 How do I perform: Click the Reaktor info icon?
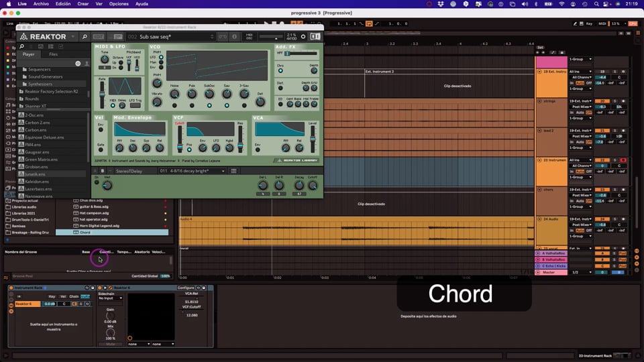pyautogui.click(x=235, y=36)
